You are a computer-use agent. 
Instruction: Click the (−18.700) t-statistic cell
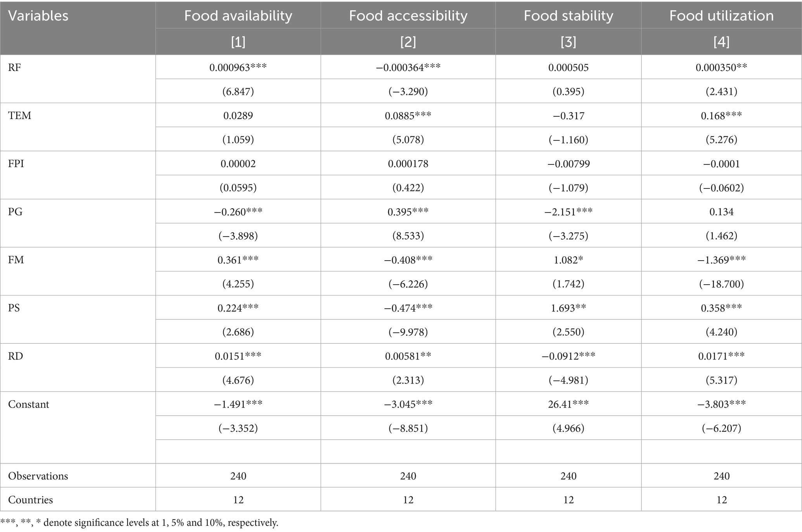coord(721,284)
